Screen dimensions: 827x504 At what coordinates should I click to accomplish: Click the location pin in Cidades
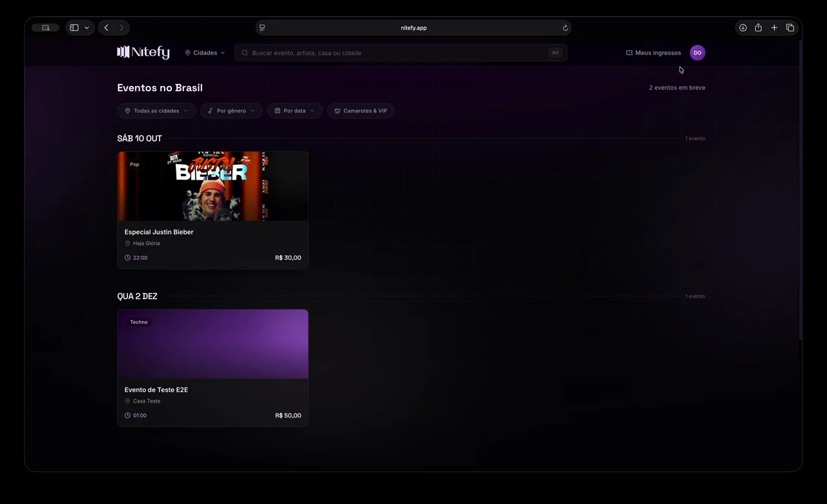pyautogui.click(x=188, y=53)
